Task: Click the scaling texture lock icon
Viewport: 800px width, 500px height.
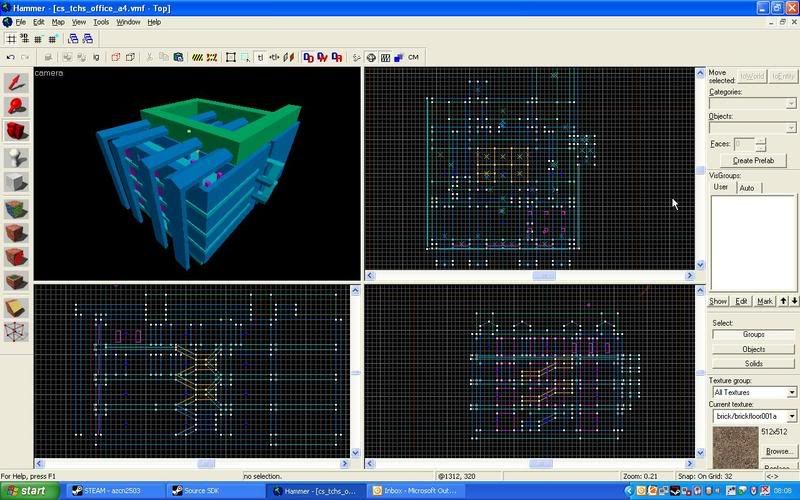Action: point(274,57)
